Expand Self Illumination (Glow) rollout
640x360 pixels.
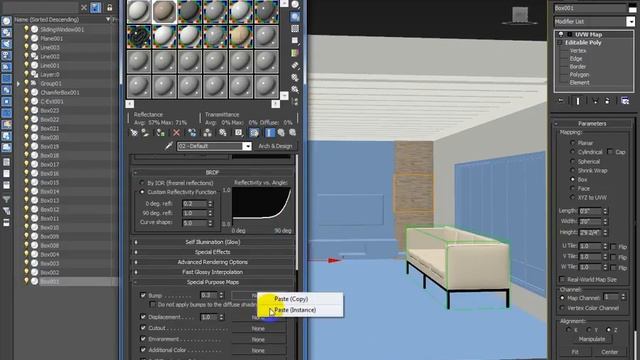pos(212,242)
